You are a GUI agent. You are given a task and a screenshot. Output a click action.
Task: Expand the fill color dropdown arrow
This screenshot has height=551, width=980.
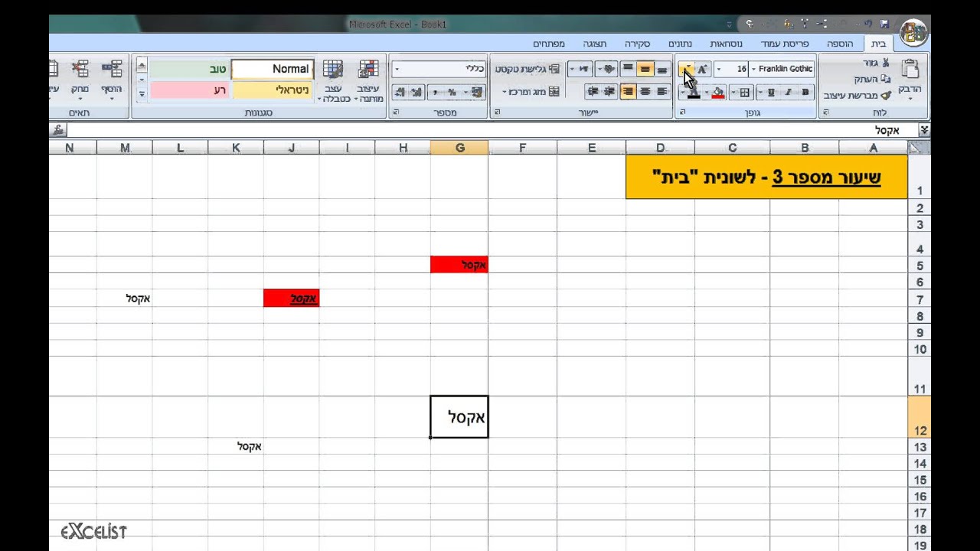click(x=707, y=93)
